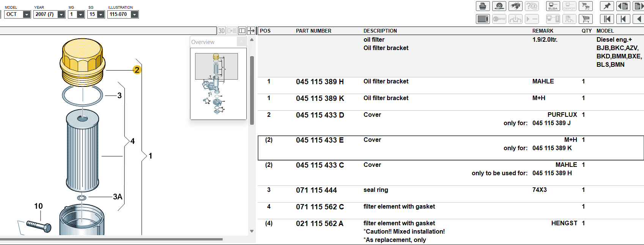Select part number 045 115 389 H

320,82
